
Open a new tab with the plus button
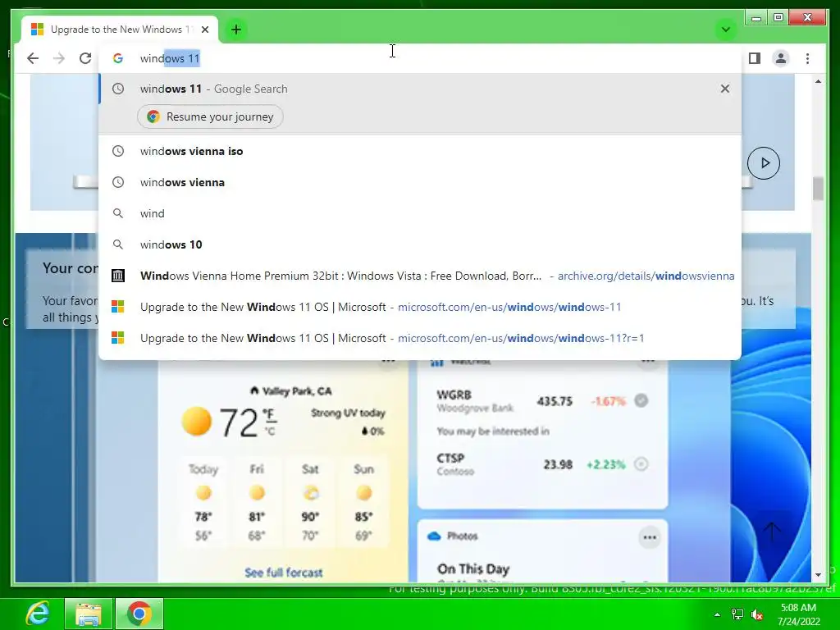click(236, 30)
